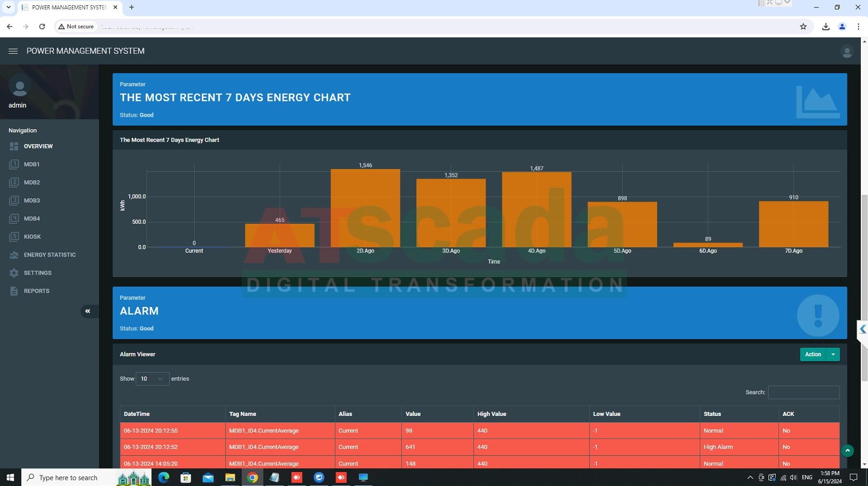This screenshot has height=486, width=868.
Task: Expand the Action dropdown caret
Action: point(833,354)
